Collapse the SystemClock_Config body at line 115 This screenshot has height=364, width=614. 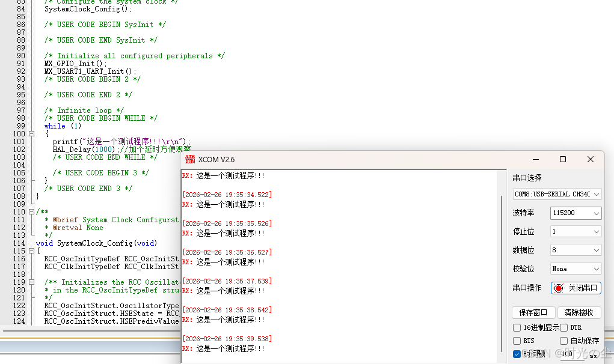pos(32,251)
